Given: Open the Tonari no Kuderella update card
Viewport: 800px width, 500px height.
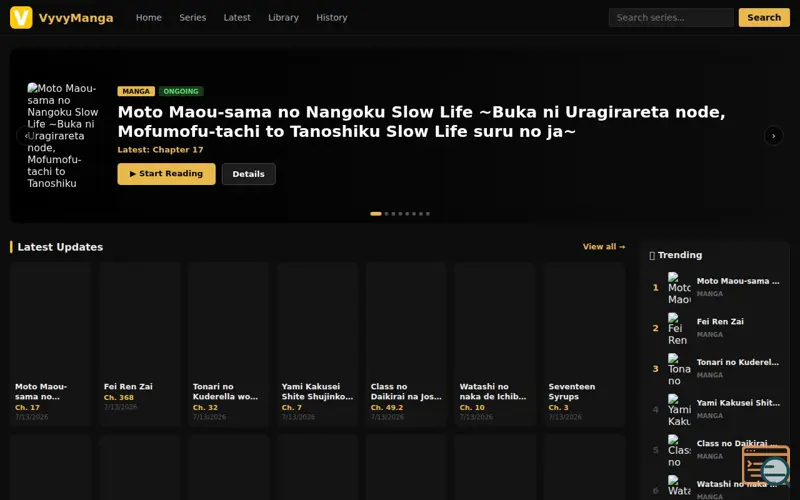Looking at the screenshot, I should [x=229, y=344].
